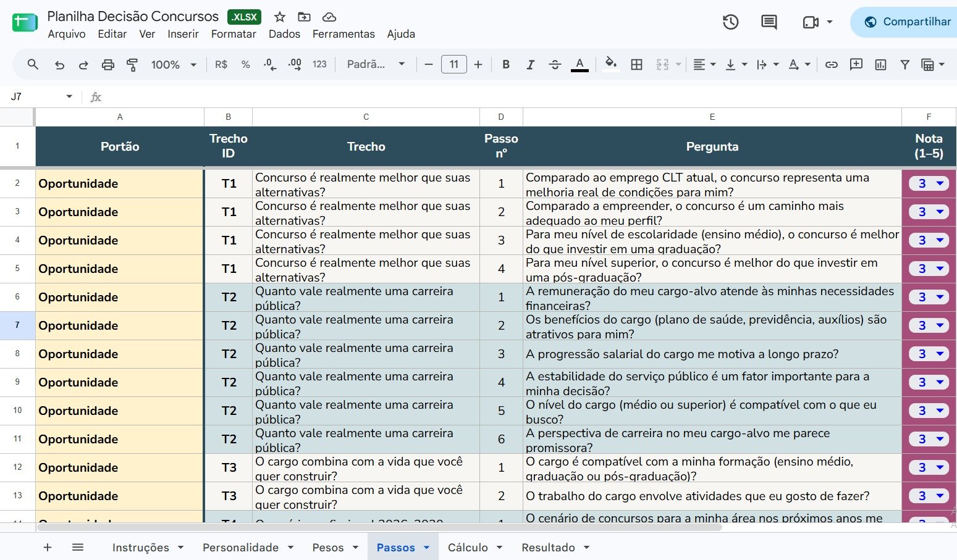The image size is (957, 560).
Task: Open the Ver menu
Action: click(x=147, y=34)
